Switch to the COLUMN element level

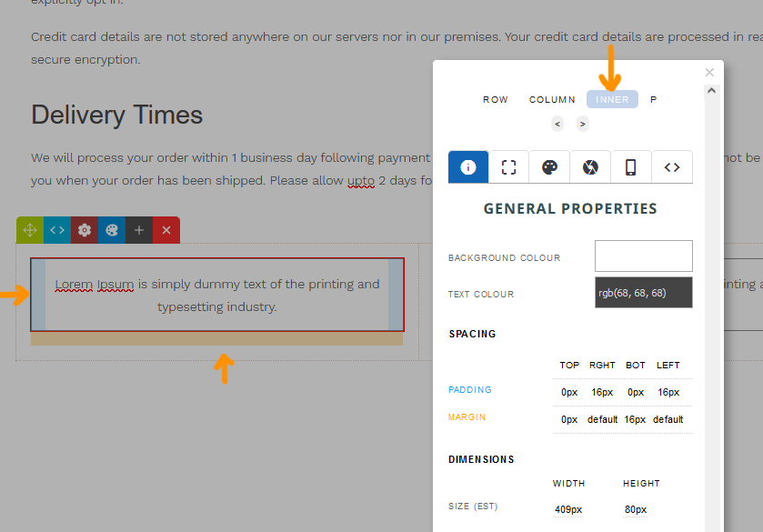point(552,100)
